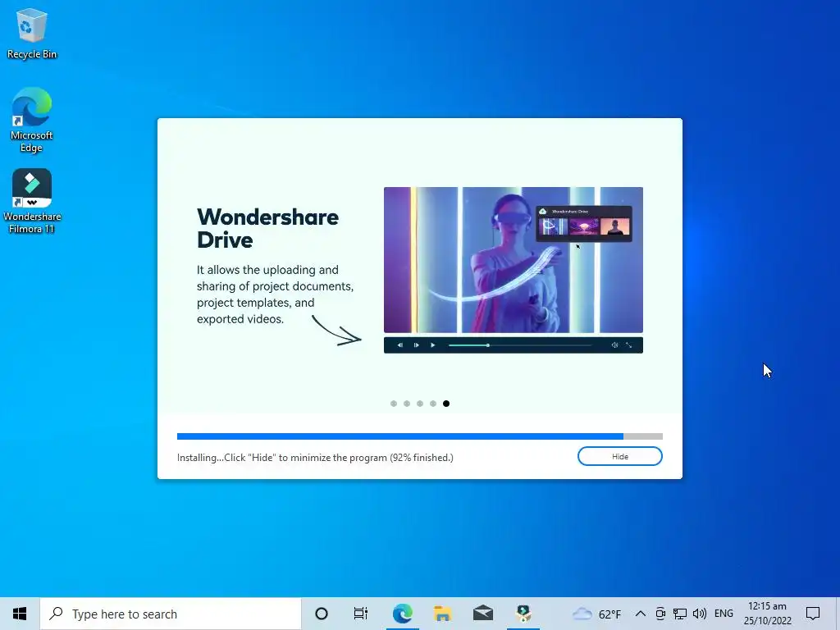Click the play icon in preview player

tap(433, 345)
